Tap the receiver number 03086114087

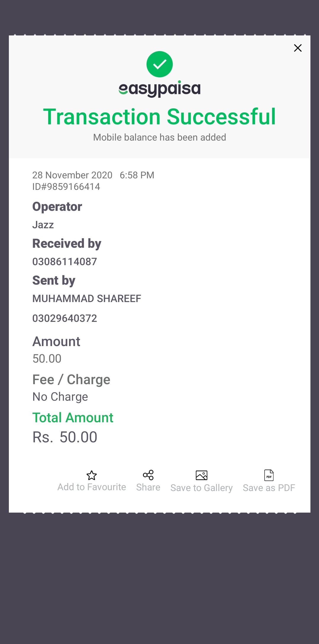65,262
